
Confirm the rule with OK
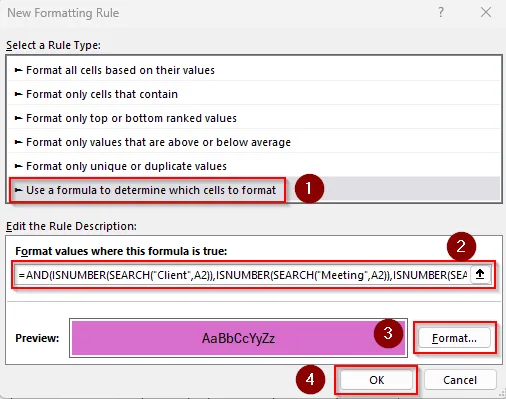[x=376, y=380]
